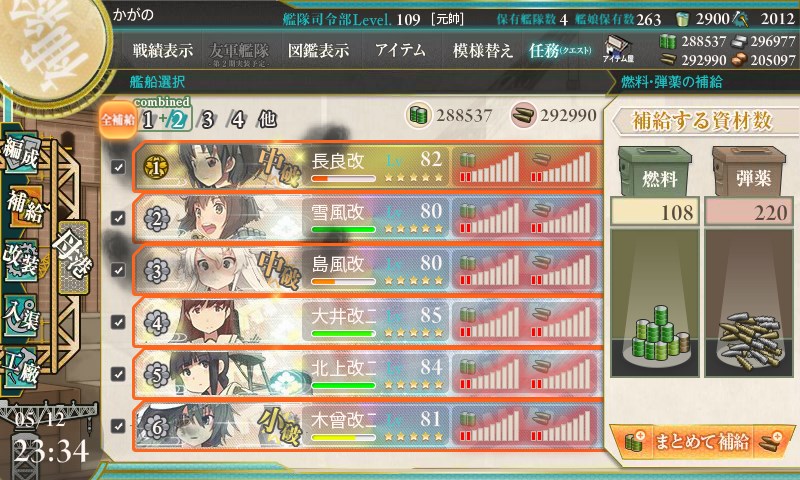Open the アイテム屋 item shop icon
The height and width of the screenshot is (480, 800).
click(618, 49)
